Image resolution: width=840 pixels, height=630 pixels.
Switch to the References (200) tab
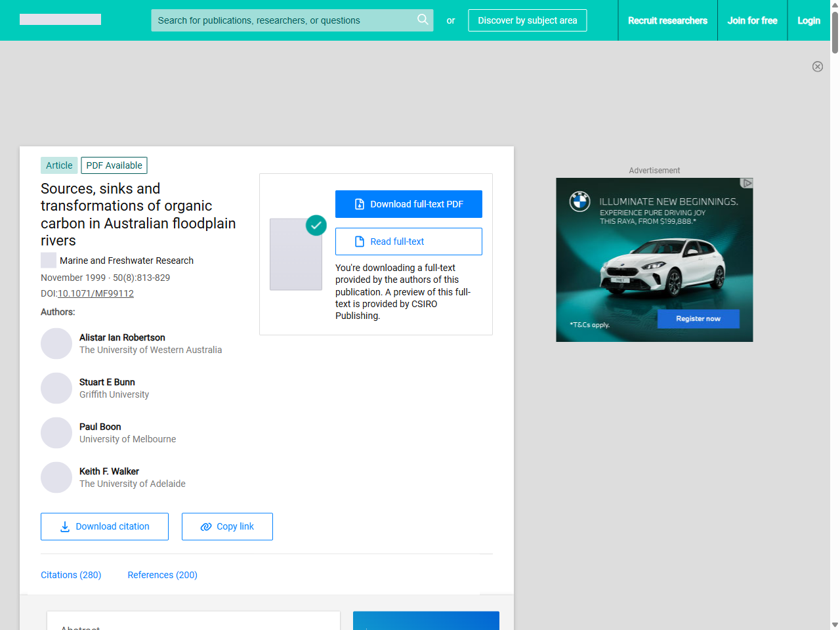click(162, 575)
